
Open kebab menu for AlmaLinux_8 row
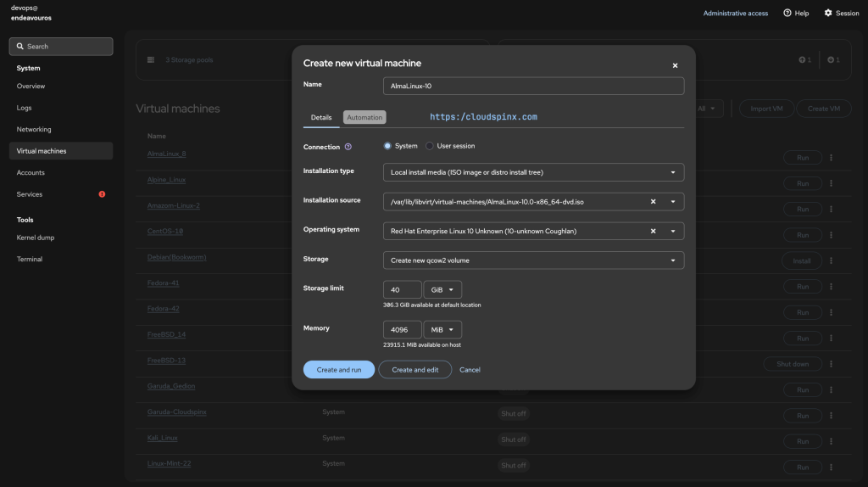point(831,158)
